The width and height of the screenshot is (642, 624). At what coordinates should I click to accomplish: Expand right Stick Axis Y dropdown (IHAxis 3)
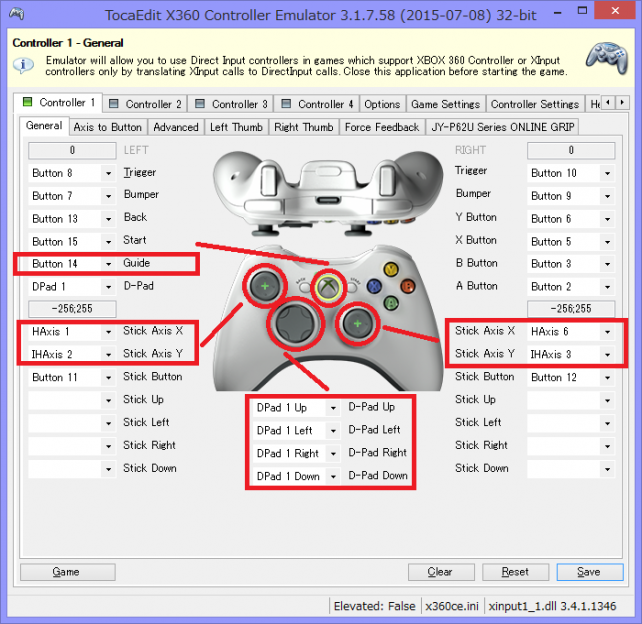click(608, 355)
